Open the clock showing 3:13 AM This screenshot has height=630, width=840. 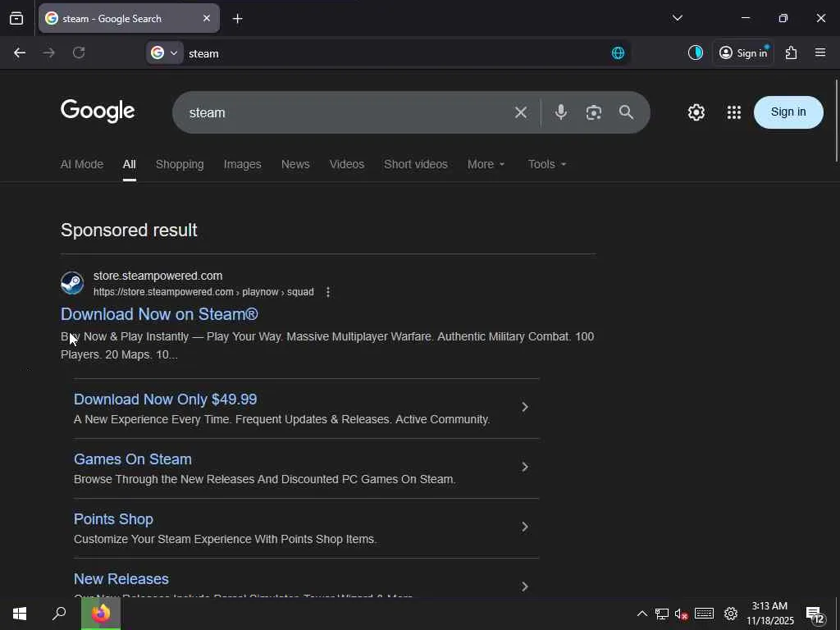coord(770,614)
